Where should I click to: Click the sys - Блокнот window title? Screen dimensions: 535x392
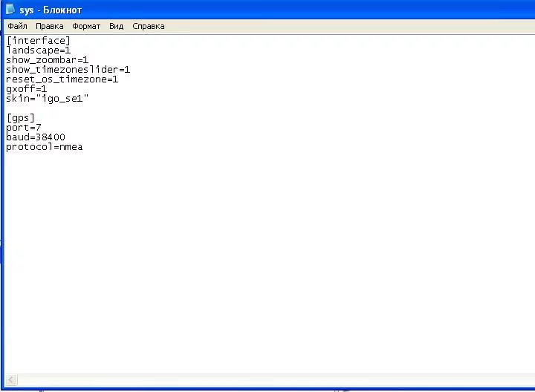pos(51,10)
